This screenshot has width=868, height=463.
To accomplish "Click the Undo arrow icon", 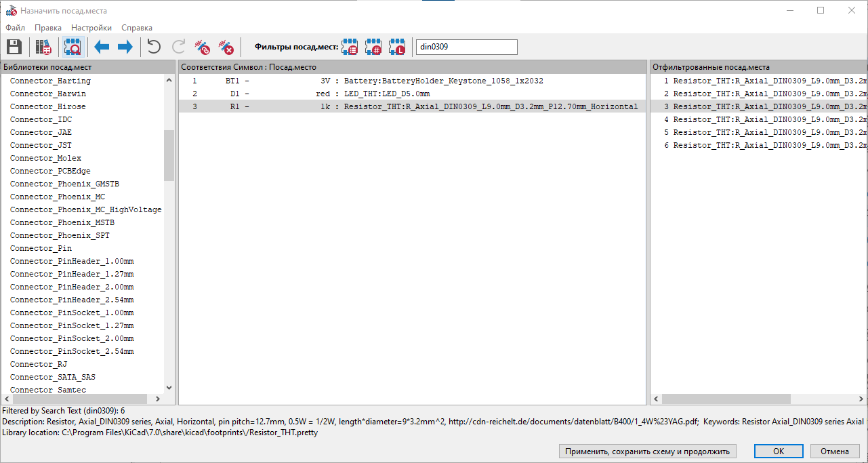I will (x=154, y=47).
